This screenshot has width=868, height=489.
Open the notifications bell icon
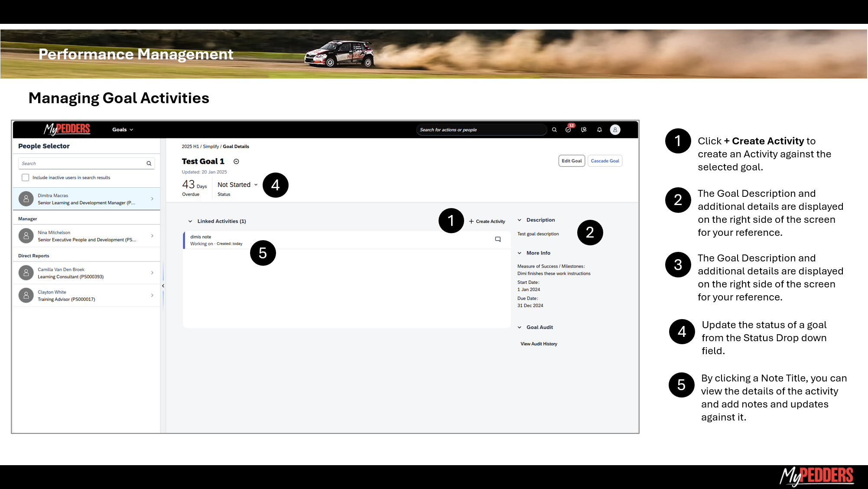[599, 130]
